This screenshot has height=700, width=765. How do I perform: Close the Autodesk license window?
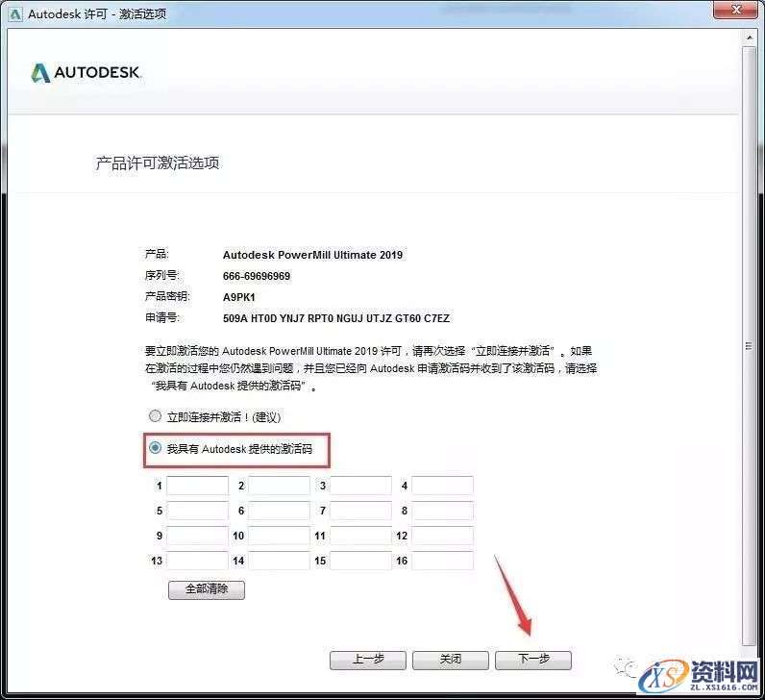737,10
